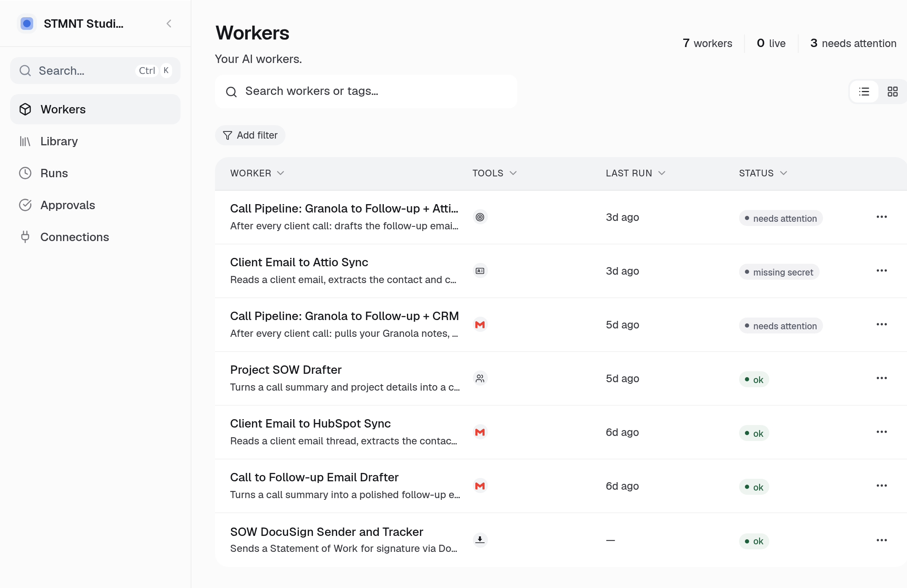Screen dimensions: 907x588
Task: Click the sidebar search magnifier icon
Action: tap(25, 71)
